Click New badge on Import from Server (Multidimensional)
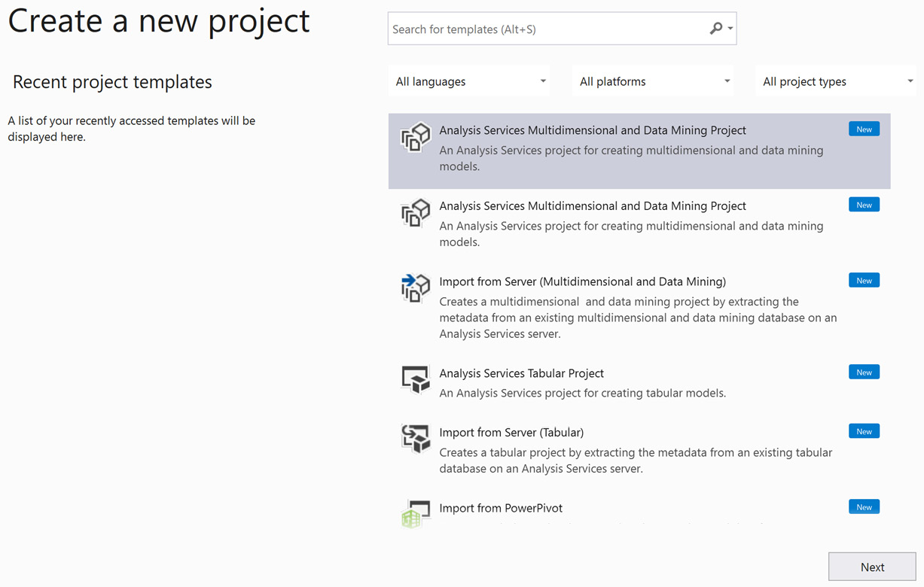 pos(864,281)
